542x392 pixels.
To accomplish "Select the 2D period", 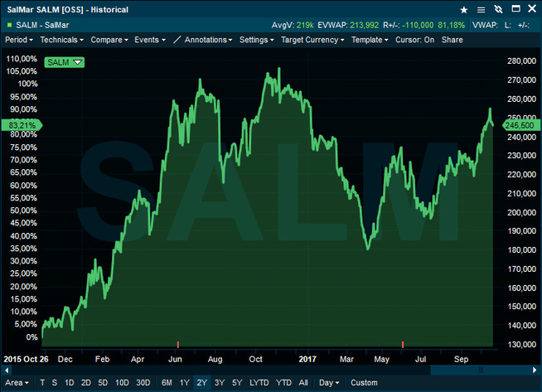I will 85,383.
